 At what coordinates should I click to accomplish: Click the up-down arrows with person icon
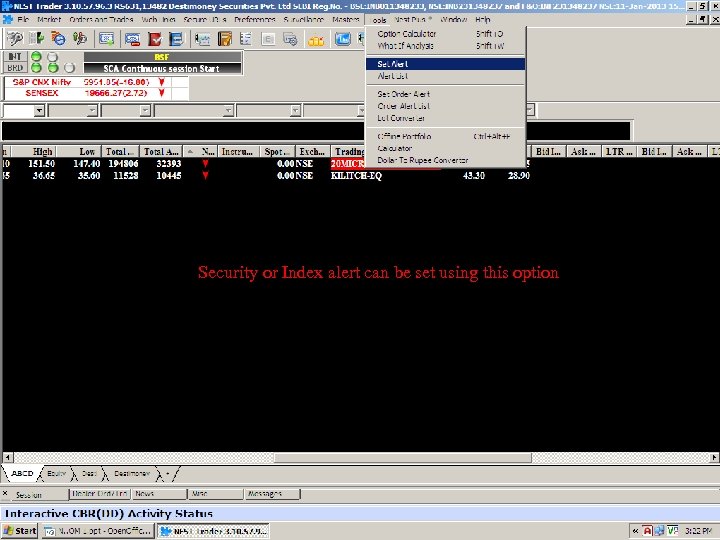tap(80, 39)
